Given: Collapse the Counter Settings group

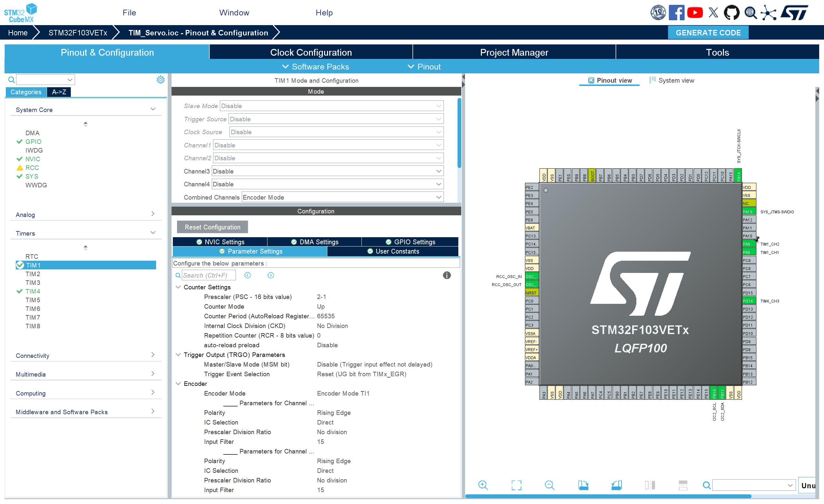Looking at the screenshot, I should 178,287.
